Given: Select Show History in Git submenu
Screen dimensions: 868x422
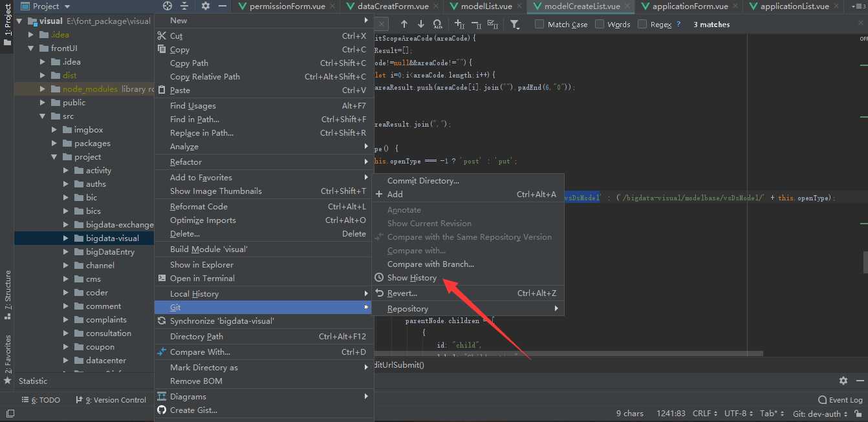Looking at the screenshot, I should click(x=411, y=278).
